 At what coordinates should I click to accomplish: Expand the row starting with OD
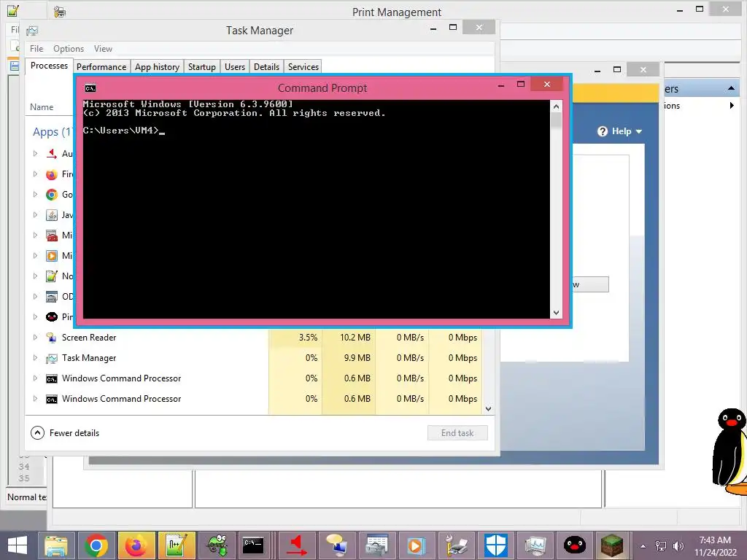click(x=35, y=296)
